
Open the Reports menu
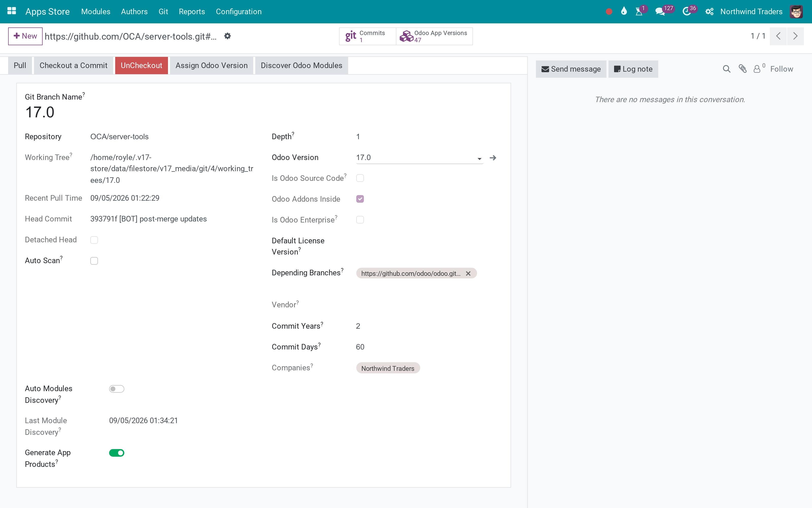(x=192, y=11)
